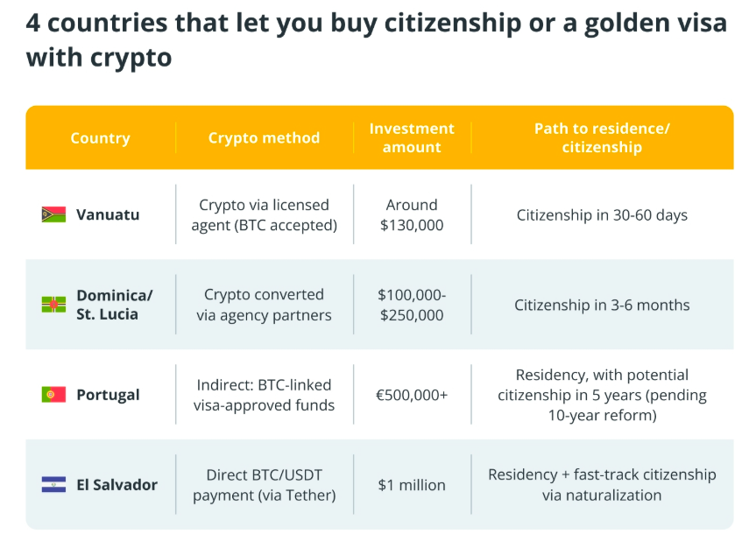Viewport: 756px width, 541px height.
Task: Select the Path to residence/citizenship header
Action: [602, 138]
